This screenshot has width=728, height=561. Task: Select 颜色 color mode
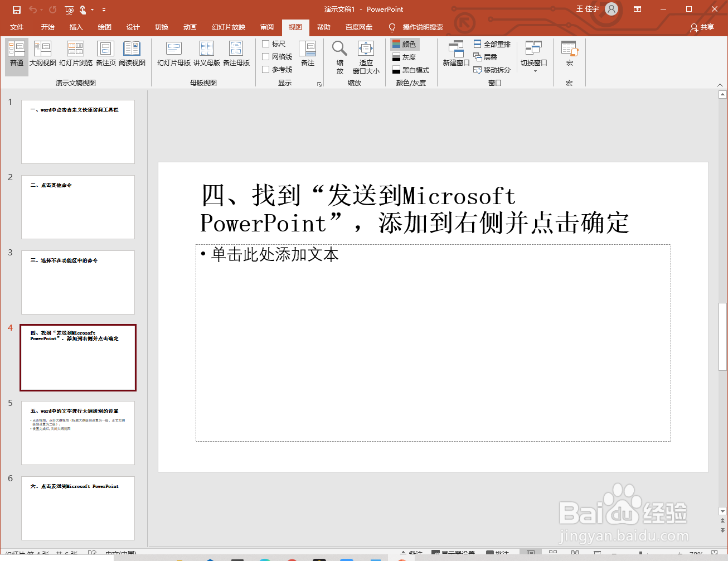click(405, 44)
